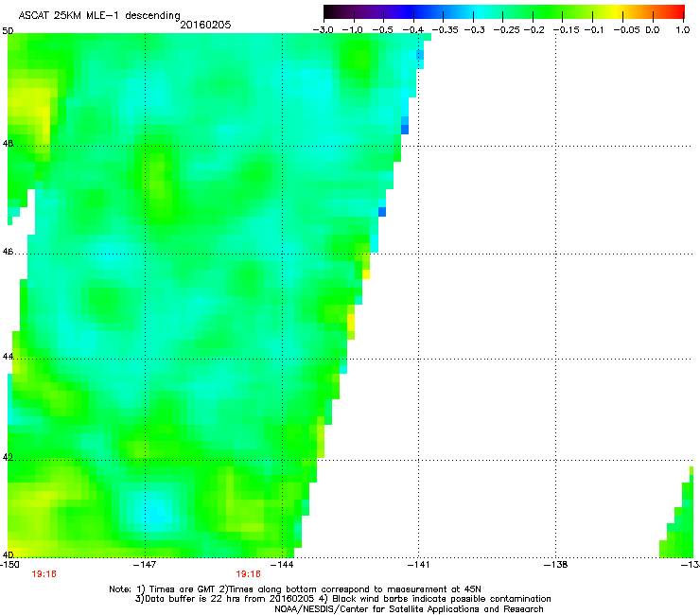Click the -0.3 color scale label
700x615 pixels.
(x=475, y=30)
